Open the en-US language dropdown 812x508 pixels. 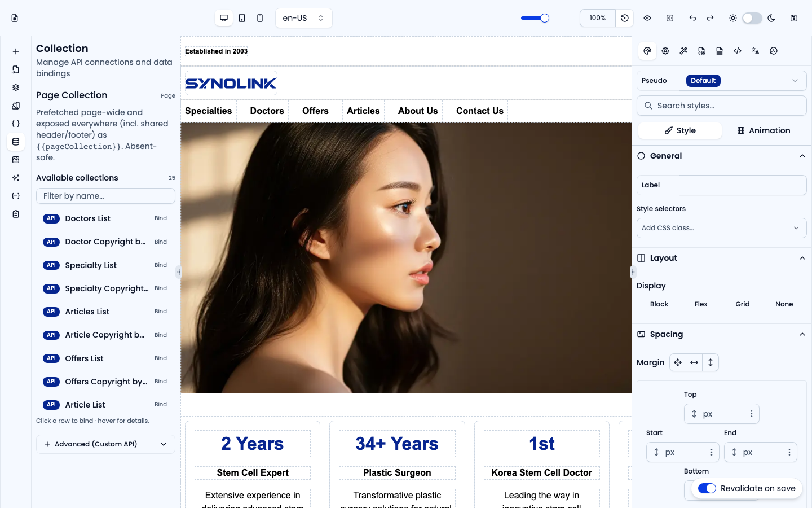303,18
